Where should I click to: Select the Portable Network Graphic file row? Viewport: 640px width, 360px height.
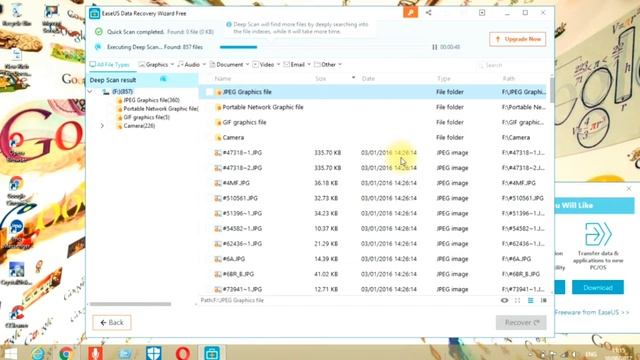click(x=373, y=107)
